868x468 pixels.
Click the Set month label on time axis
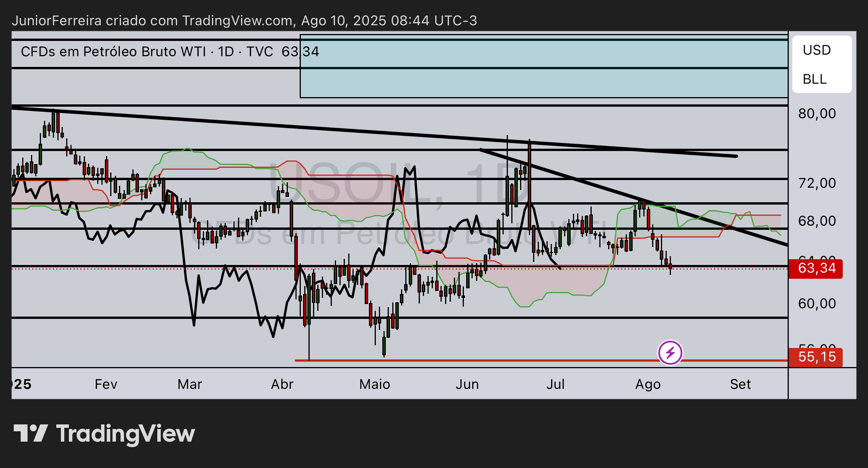pos(740,384)
